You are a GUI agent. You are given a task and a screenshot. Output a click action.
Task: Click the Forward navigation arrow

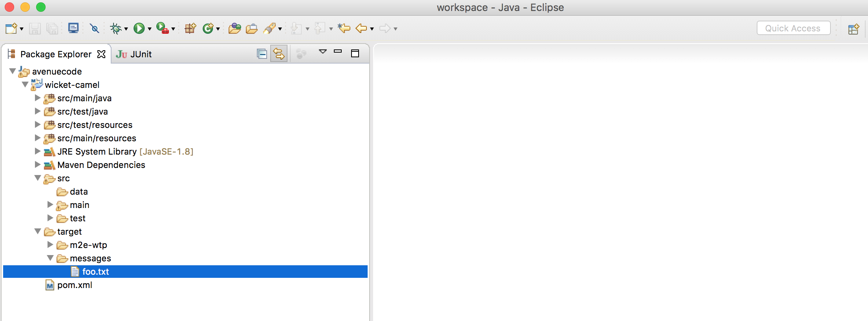coord(385,28)
